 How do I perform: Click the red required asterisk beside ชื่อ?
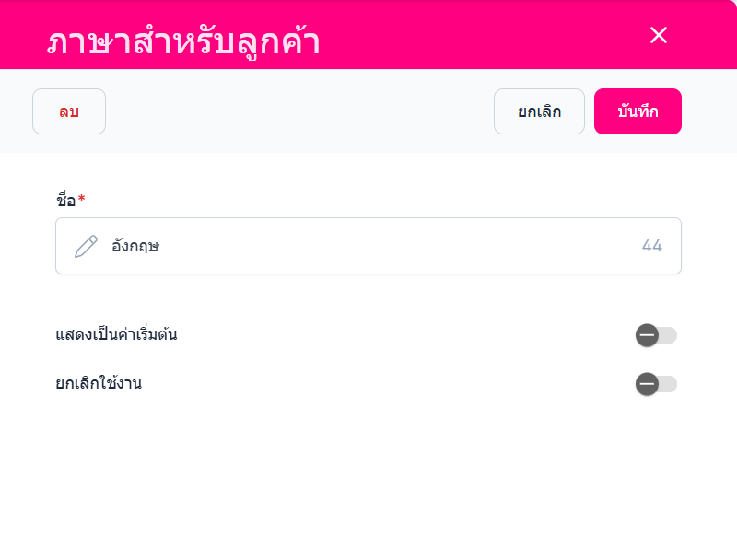[81, 199]
